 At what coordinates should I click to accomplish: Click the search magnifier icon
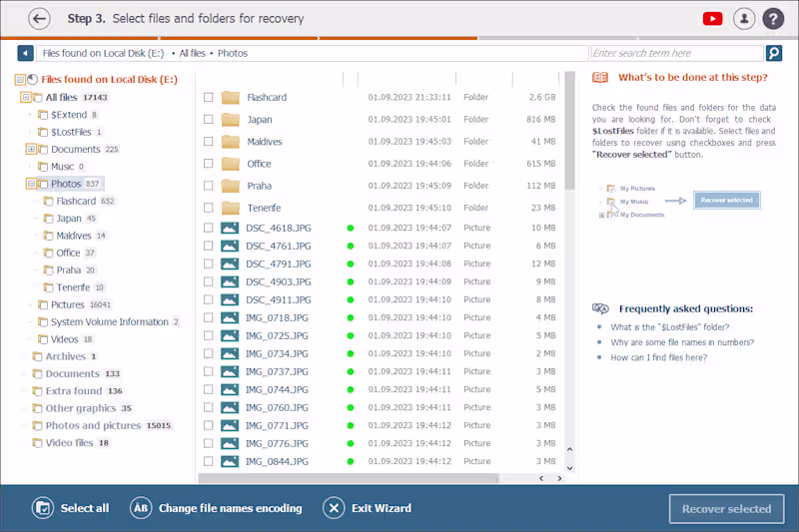774,53
